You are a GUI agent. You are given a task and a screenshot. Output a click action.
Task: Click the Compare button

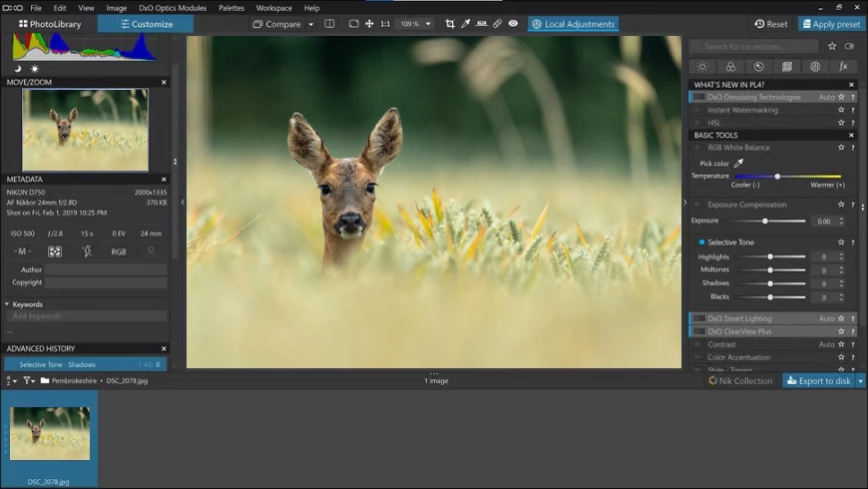pos(276,24)
